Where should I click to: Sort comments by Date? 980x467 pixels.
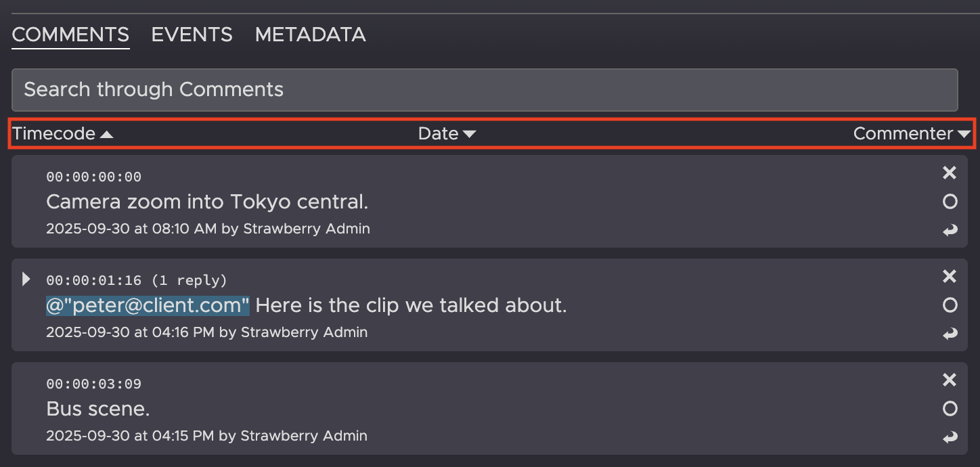[x=447, y=134]
